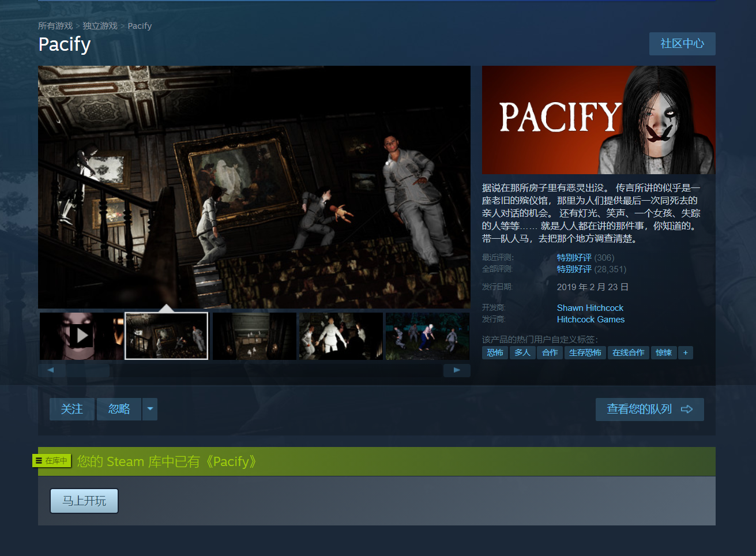This screenshot has height=556, width=756.
Task: Toggle the 忽略 ignore button
Action: click(119, 409)
